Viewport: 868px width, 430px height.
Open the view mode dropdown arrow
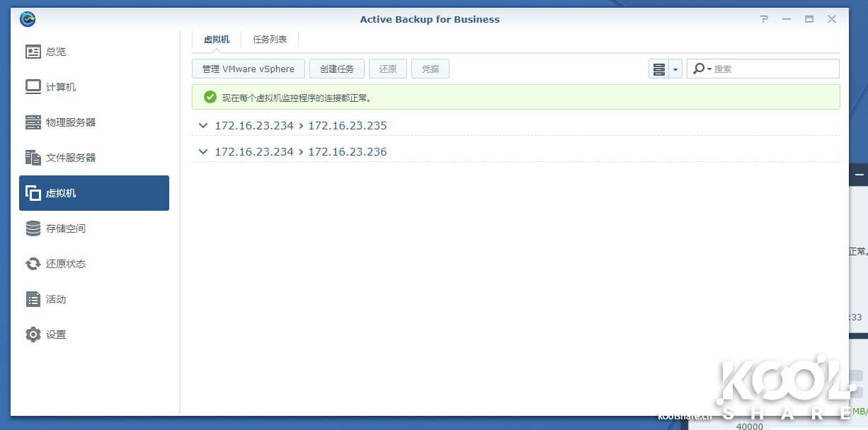pos(675,69)
